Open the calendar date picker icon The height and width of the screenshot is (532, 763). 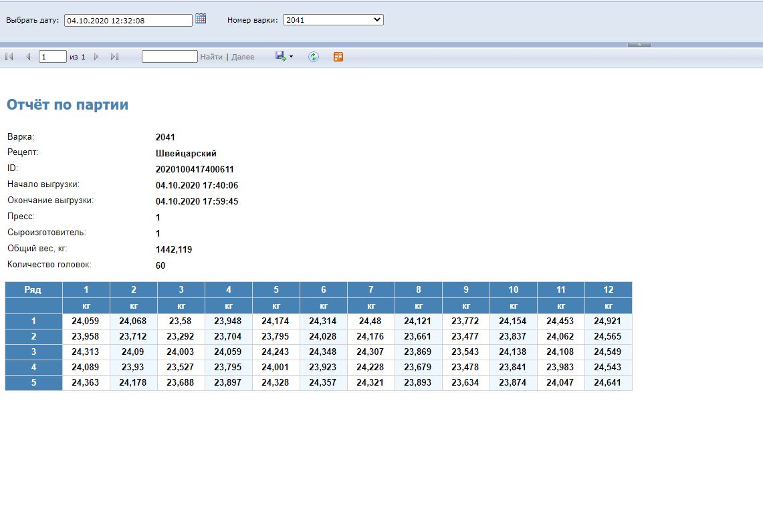click(x=201, y=19)
